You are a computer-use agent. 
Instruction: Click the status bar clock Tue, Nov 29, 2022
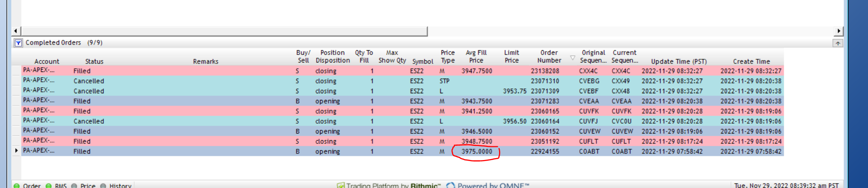(x=786, y=185)
